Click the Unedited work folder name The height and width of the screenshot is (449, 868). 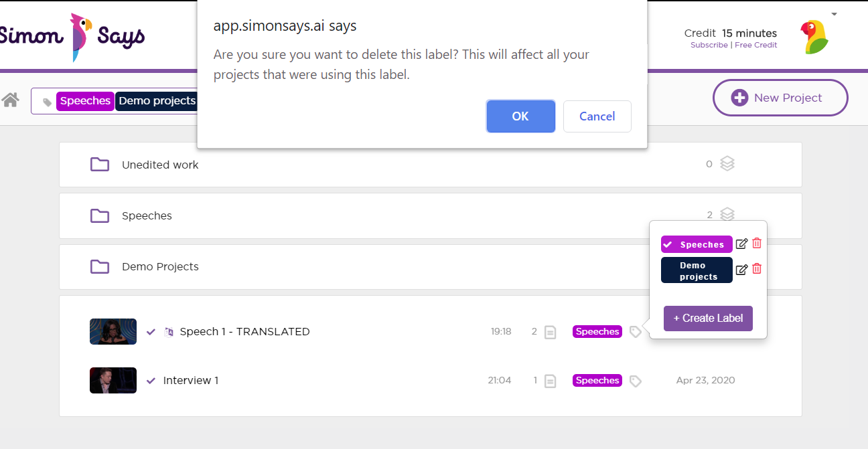[160, 165]
